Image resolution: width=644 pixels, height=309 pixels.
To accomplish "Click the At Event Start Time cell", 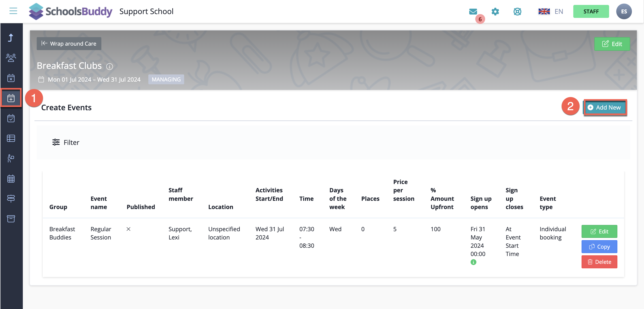I will point(513,241).
